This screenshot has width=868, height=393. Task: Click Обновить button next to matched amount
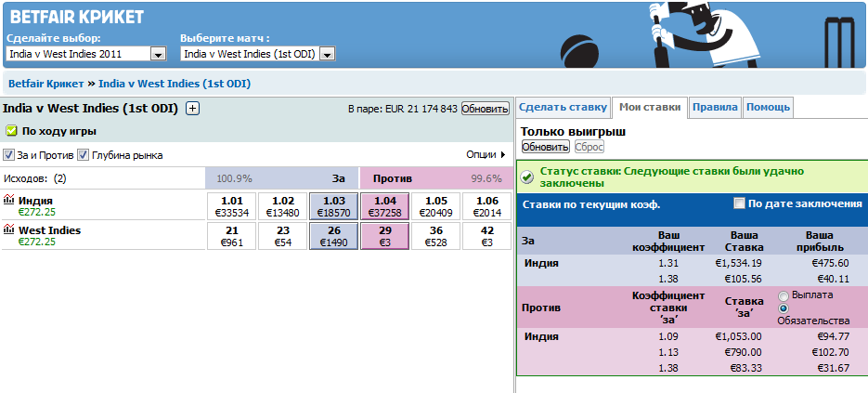pos(485,109)
